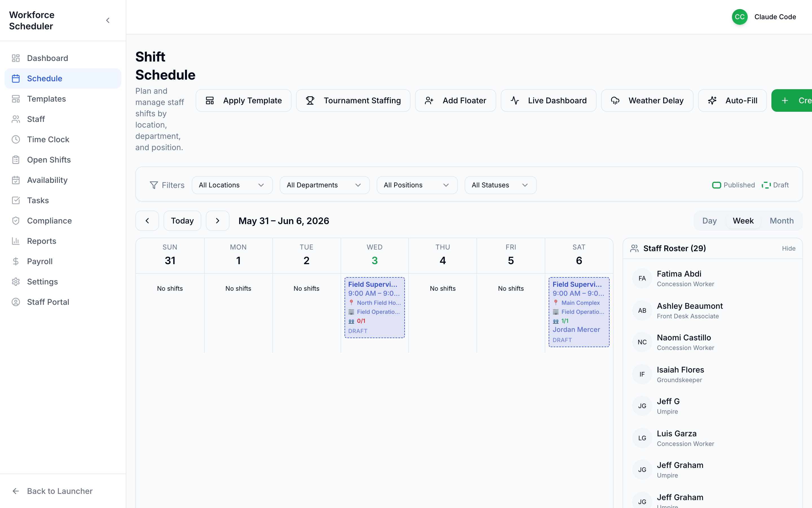Screen dimensions: 812x508
Task: Click the Wednesday 3 day header
Action: point(374,256)
